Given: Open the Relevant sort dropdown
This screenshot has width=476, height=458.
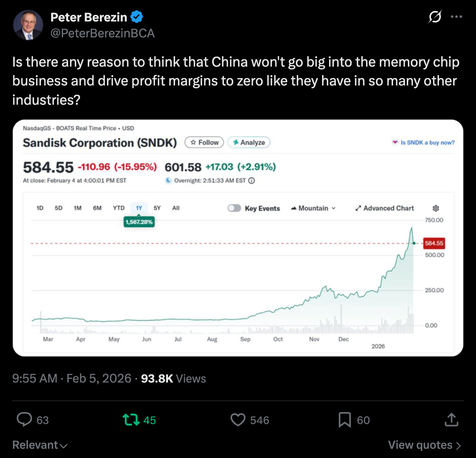Looking at the screenshot, I should tap(40, 445).
